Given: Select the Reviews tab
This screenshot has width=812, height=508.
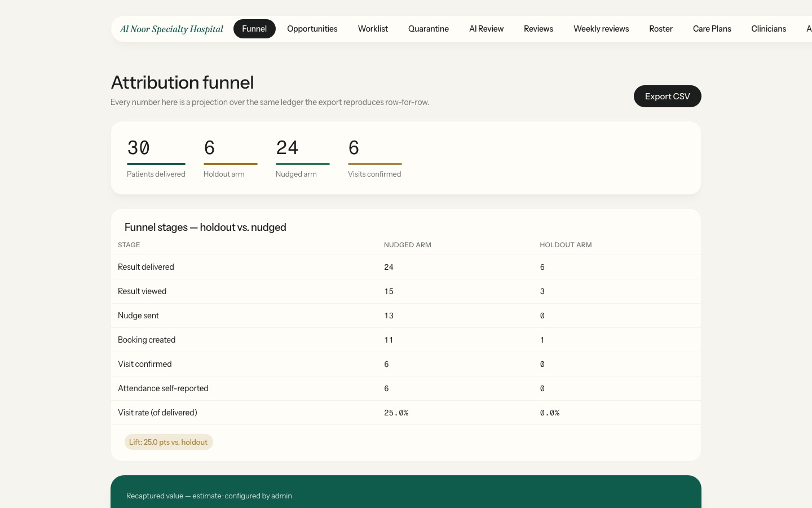Looking at the screenshot, I should [539, 29].
